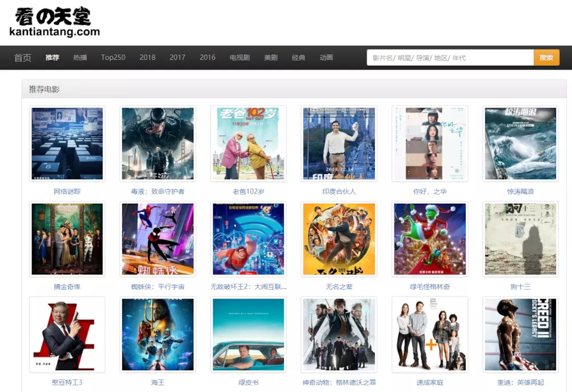Open the 绿皮书 poster thumbnail
This screenshot has width=572, height=392.
coord(248,335)
